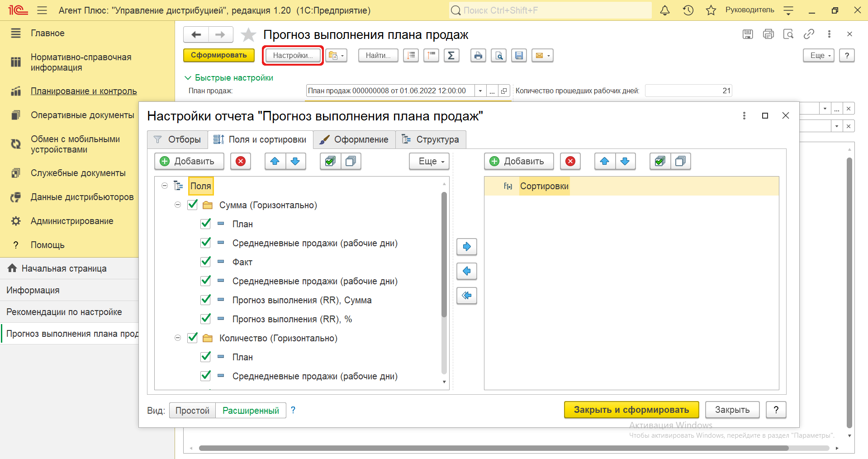Click Закрыть и сформировать button
This screenshot has height=459, width=868.
pos(631,410)
